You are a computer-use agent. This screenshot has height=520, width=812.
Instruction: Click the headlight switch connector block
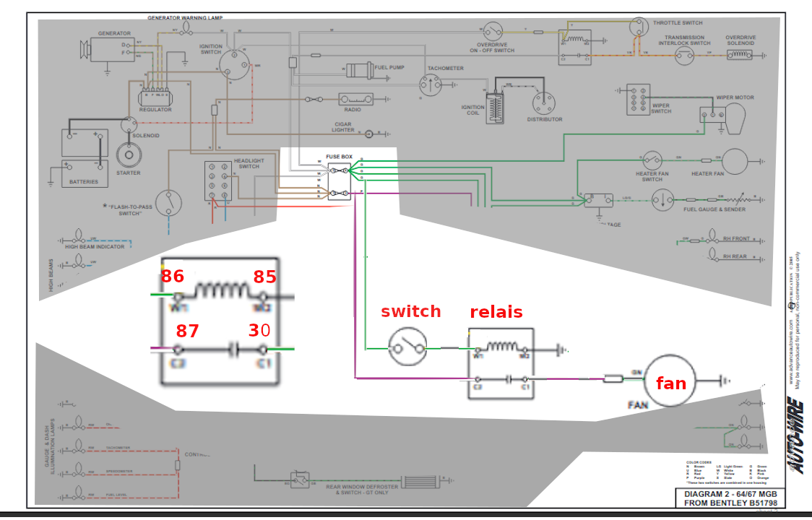click(218, 181)
